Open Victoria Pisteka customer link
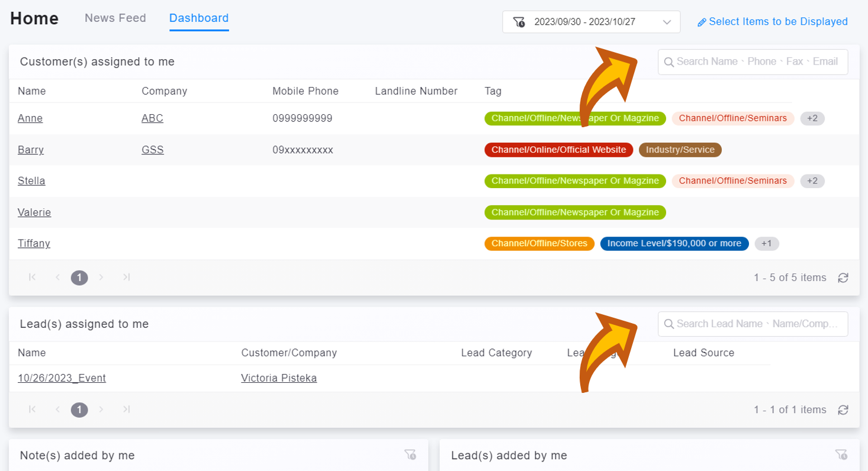This screenshot has height=471, width=868. tap(279, 378)
